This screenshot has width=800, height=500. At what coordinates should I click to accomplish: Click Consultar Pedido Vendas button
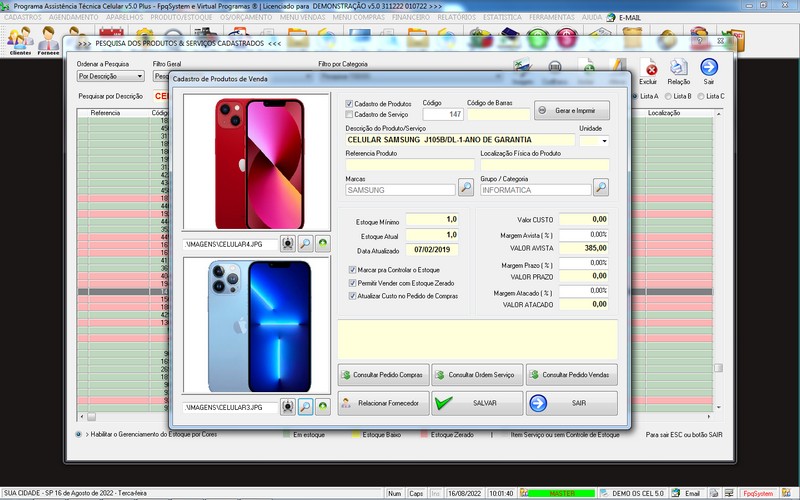click(x=572, y=374)
